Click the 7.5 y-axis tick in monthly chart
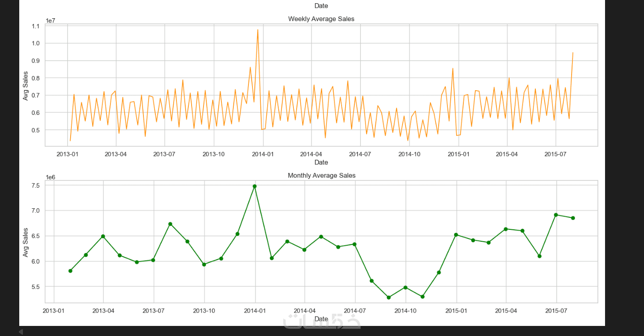Image resolution: width=644 pixels, height=336 pixels. (36, 185)
